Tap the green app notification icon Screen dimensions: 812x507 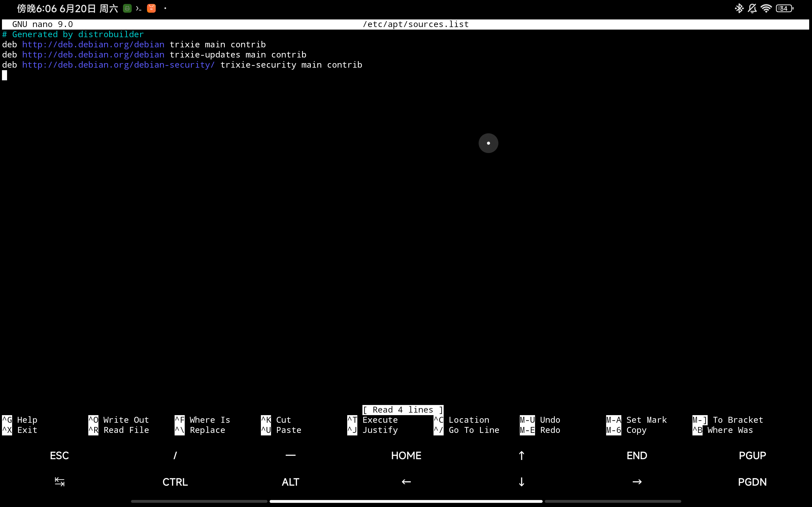pos(127,8)
